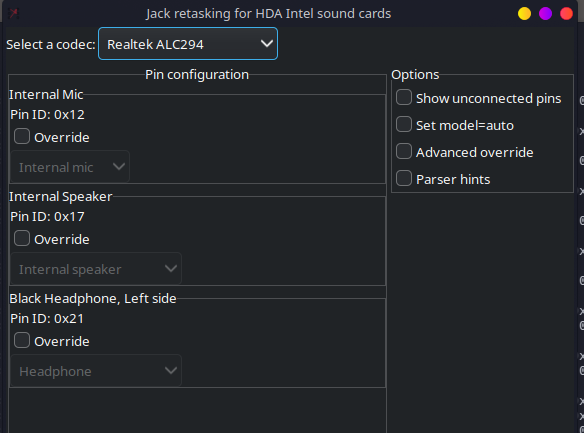Click the window title bar text

[269, 14]
